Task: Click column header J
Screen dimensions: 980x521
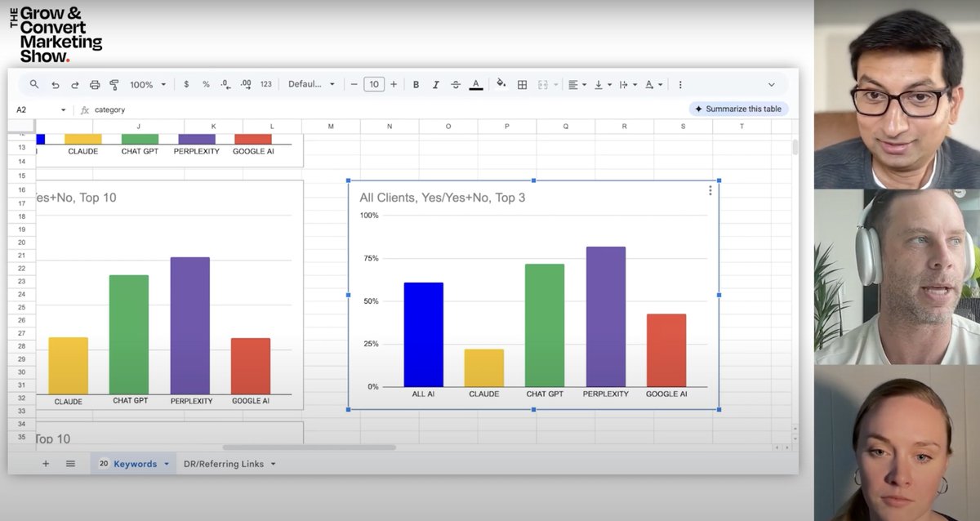Action: 138,127
